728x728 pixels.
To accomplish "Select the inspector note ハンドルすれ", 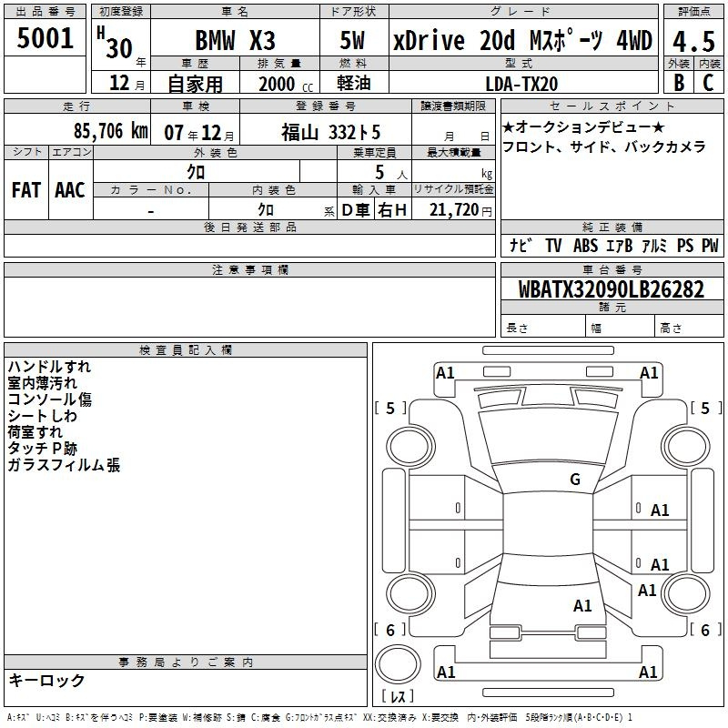I will [49, 367].
